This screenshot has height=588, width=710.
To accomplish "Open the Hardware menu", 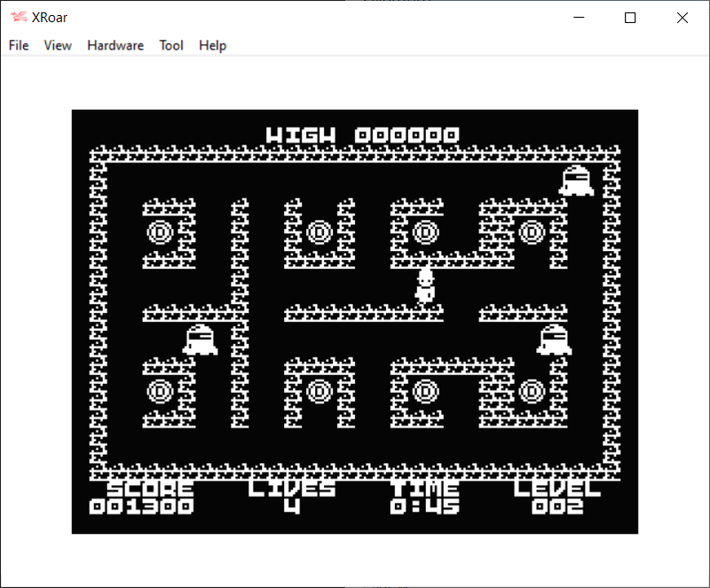I will 115,45.
